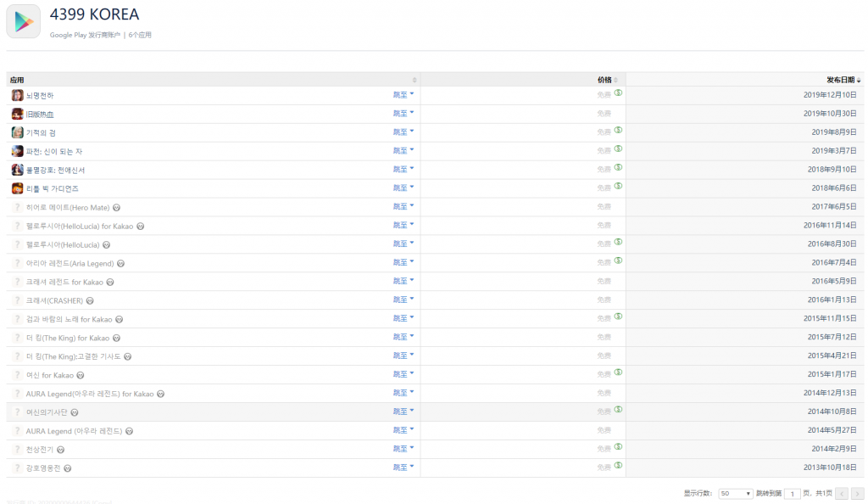The height and width of the screenshot is (504, 868).
Task: Click unpublished icon beside 히어로 메이트(Hero Mate)
Action: pos(117,207)
